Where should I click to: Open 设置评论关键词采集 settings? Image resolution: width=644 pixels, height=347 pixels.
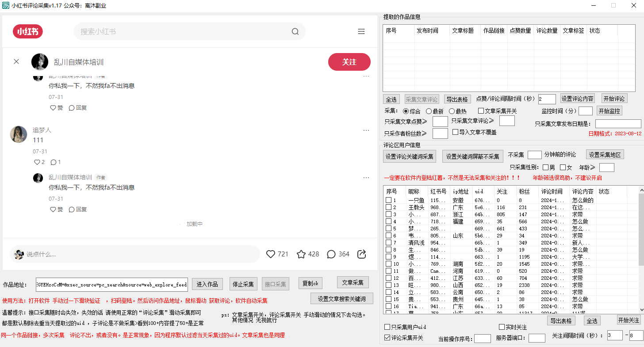click(410, 156)
